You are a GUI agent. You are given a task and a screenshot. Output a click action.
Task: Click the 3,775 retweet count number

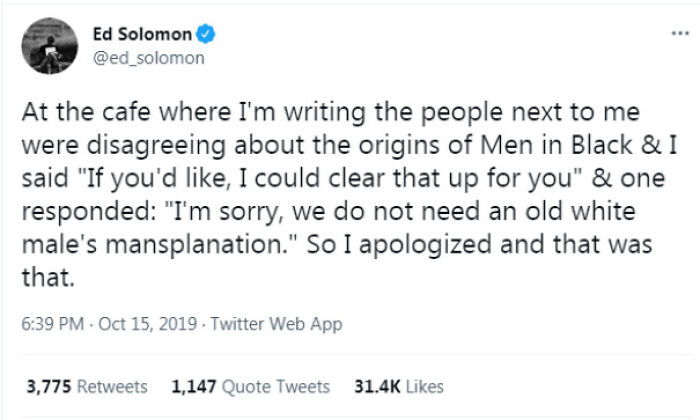click(49, 386)
